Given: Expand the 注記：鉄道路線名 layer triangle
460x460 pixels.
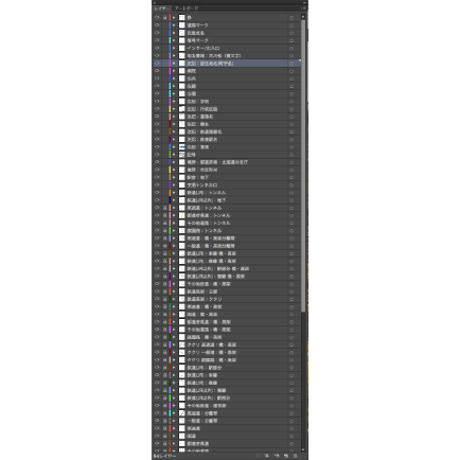Looking at the screenshot, I should coord(174,132).
